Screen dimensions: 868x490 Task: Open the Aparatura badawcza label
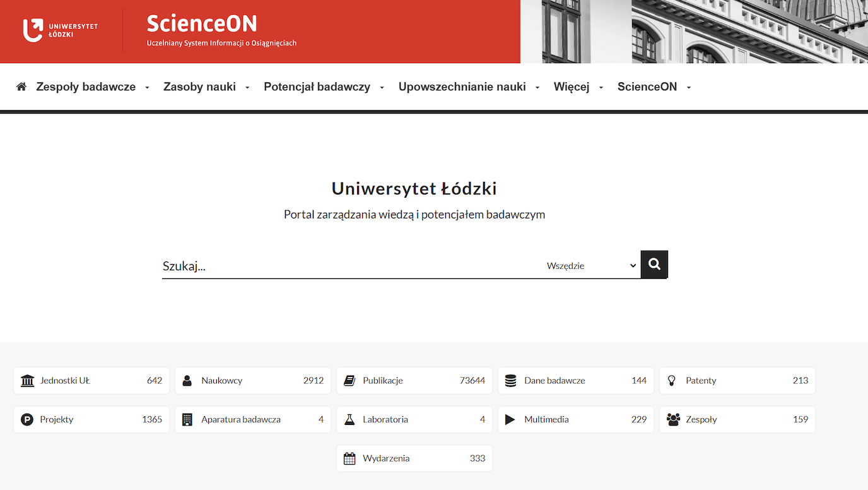[x=241, y=419]
